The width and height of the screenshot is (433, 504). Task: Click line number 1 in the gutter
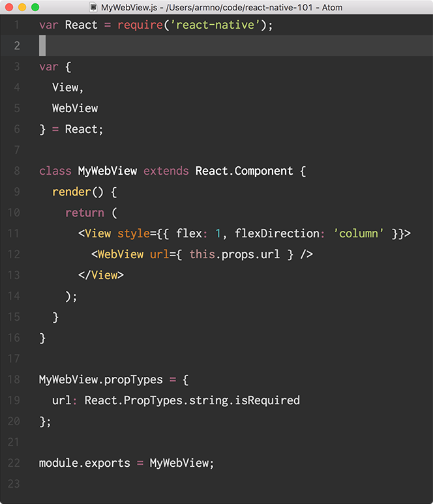[17, 25]
